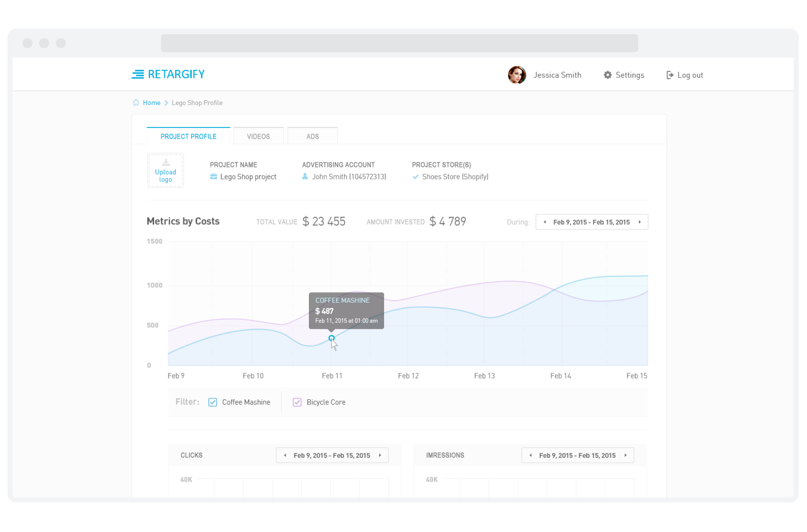
Task: Navigate to next date range on Metrics chart
Action: click(640, 222)
